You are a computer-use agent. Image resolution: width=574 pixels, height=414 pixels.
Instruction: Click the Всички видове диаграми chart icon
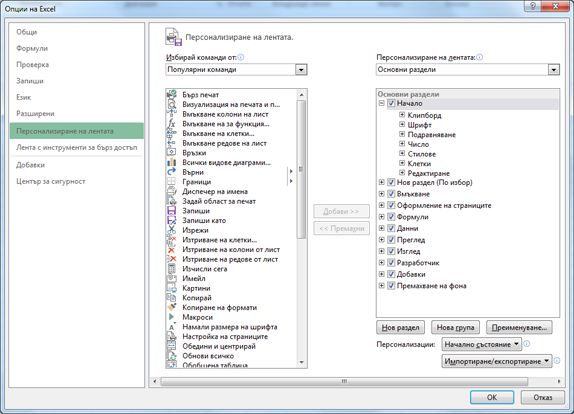171,163
